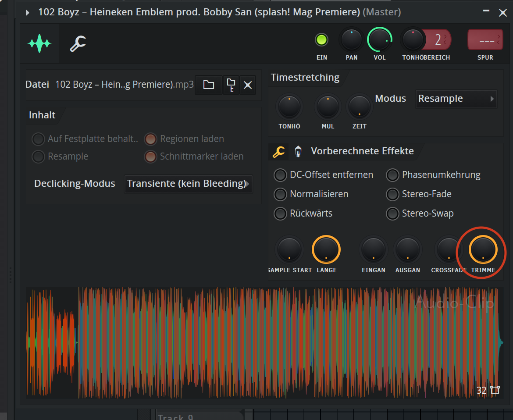Remove the loaded sample with the X icon
The width and height of the screenshot is (513, 420).
pyautogui.click(x=248, y=85)
